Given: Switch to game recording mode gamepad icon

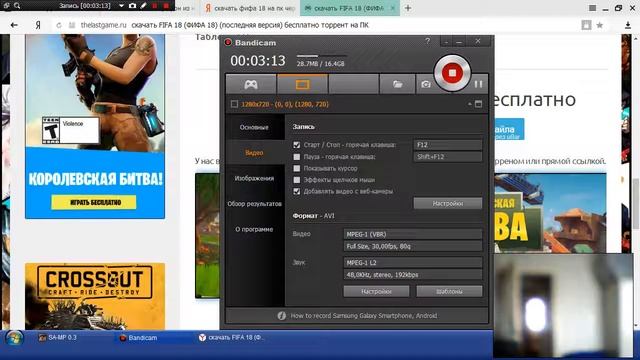Looking at the screenshot, I should [x=251, y=84].
